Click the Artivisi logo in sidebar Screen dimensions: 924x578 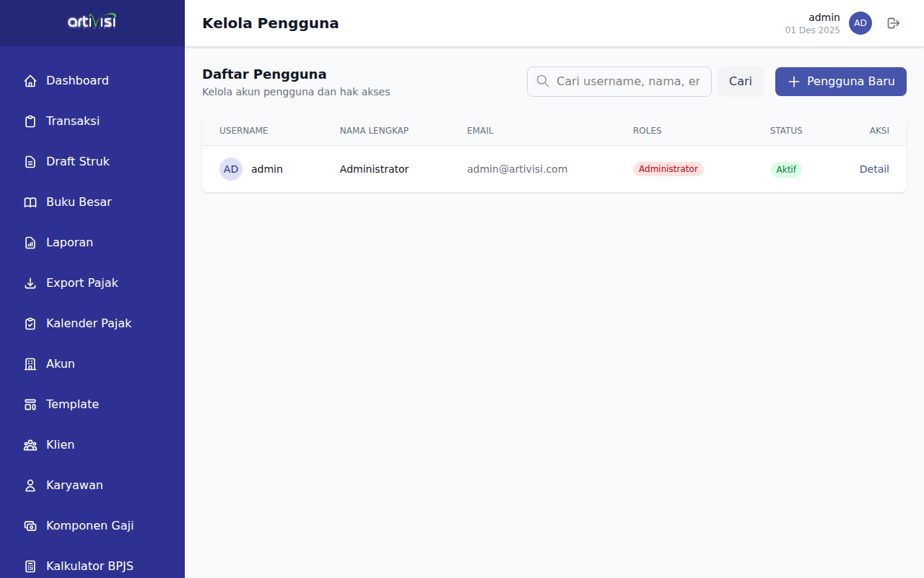pyautogui.click(x=92, y=22)
